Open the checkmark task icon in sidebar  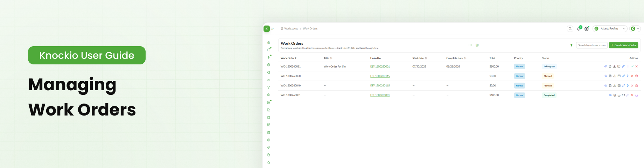coord(268,110)
